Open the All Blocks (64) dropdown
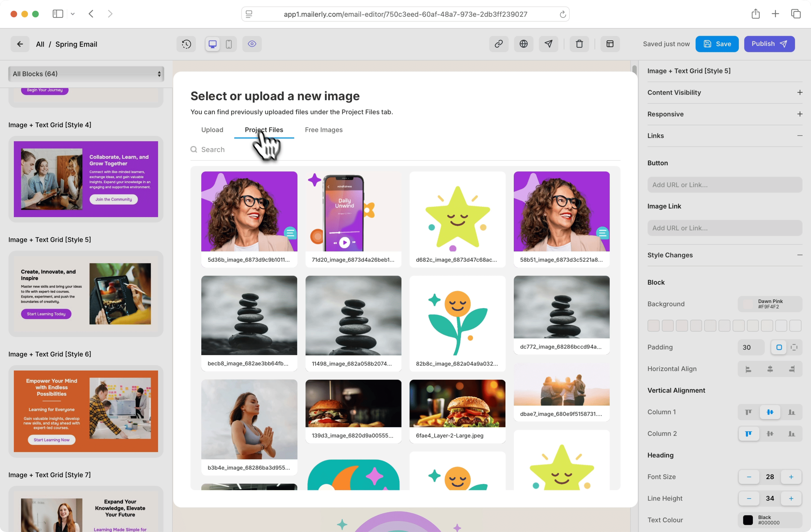Image resolution: width=811 pixels, height=532 pixels. tap(86, 74)
